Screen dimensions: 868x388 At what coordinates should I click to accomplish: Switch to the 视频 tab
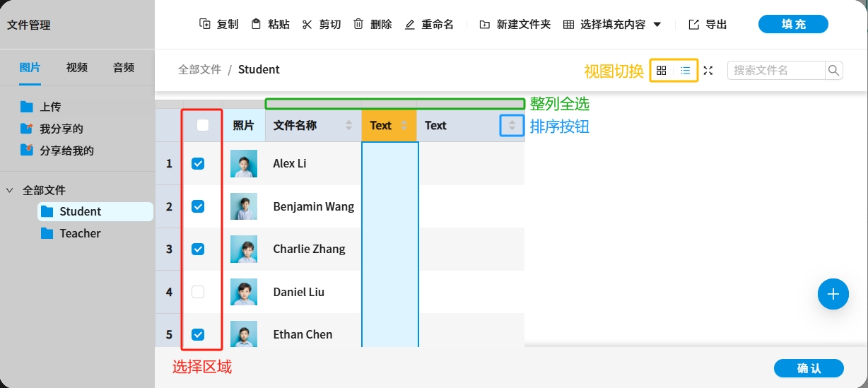point(77,67)
